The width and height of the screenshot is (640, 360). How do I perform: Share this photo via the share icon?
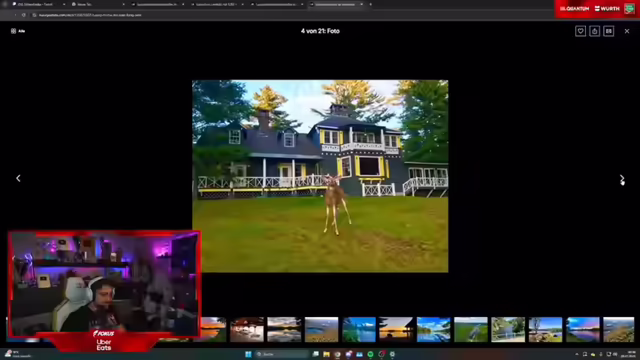click(594, 31)
